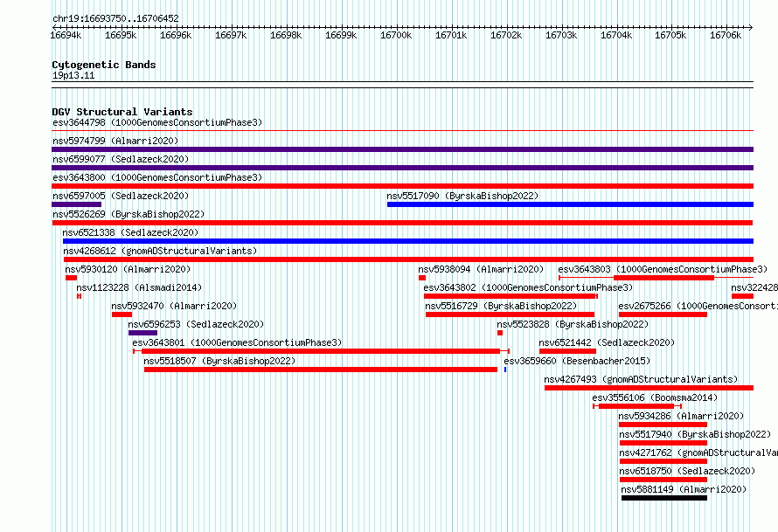The height and width of the screenshot is (532, 778).
Task: Select the partially visible nsv322428 red bar
Action: click(x=743, y=296)
